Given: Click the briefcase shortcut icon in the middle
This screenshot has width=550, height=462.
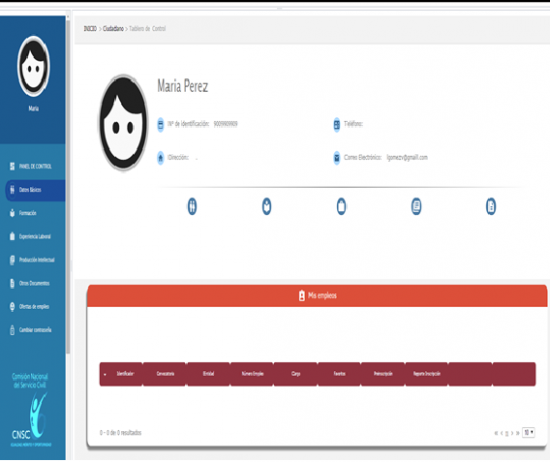Looking at the screenshot, I should point(341,206).
